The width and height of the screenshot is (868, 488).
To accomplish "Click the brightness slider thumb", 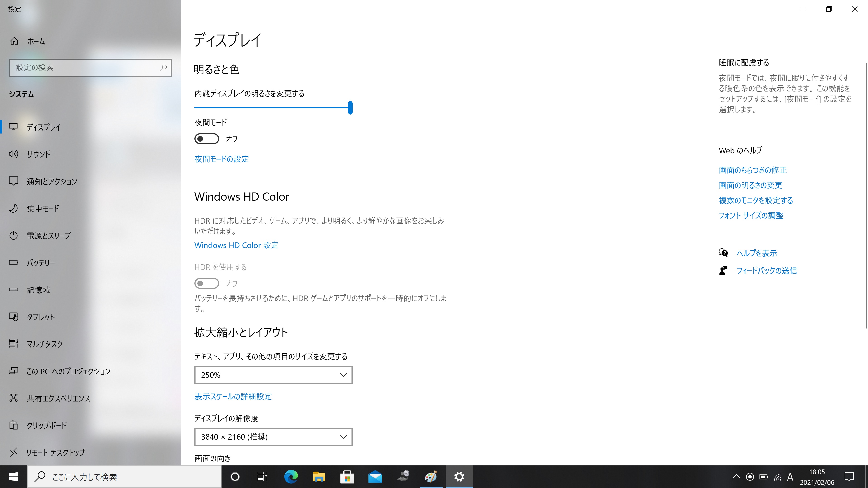I will click(350, 108).
